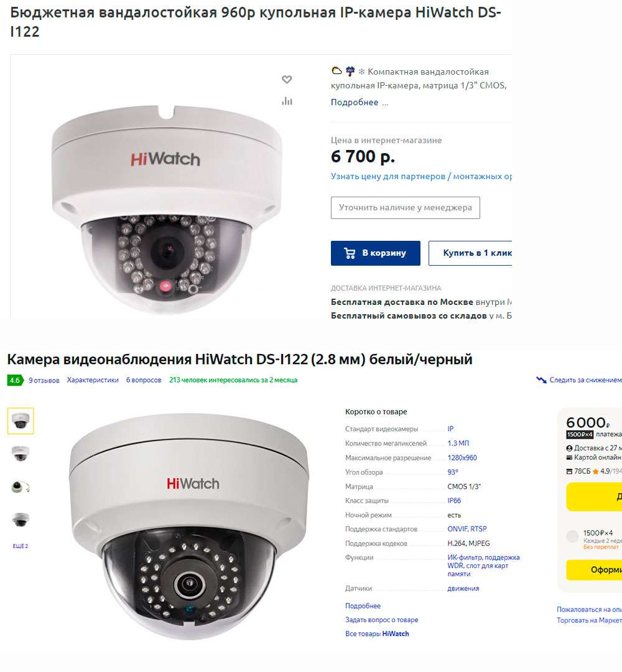This screenshot has height=672, width=622.
Task: Expand specs with lower Подробнее link
Action: [x=363, y=605]
